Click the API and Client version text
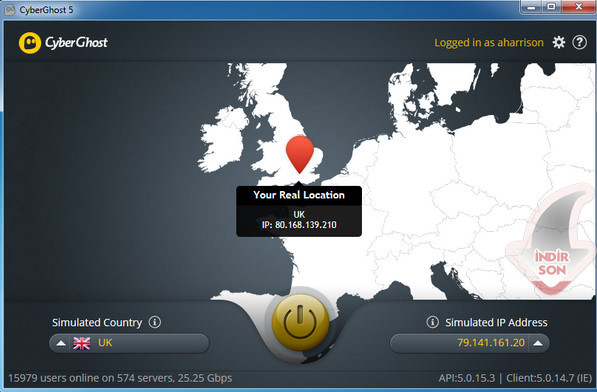This screenshot has width=597, height=392. coord(515,378)
